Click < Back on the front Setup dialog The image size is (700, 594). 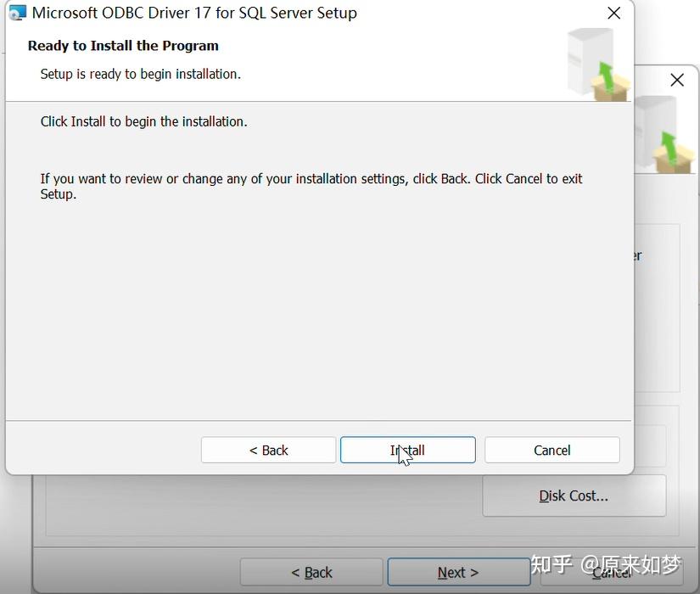pos(268,450)
